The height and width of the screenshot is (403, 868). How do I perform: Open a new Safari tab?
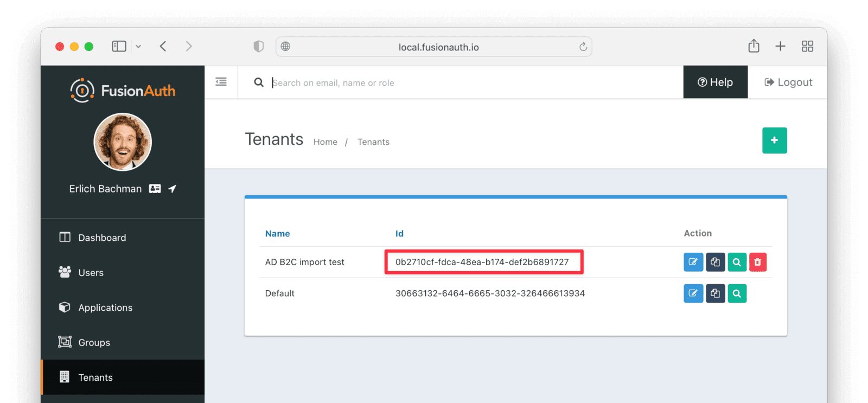pos(780,46)
